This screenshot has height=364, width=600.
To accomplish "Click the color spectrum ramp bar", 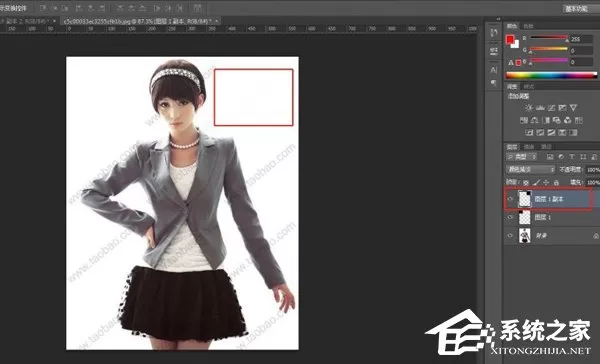I will (x=551, y=75).
